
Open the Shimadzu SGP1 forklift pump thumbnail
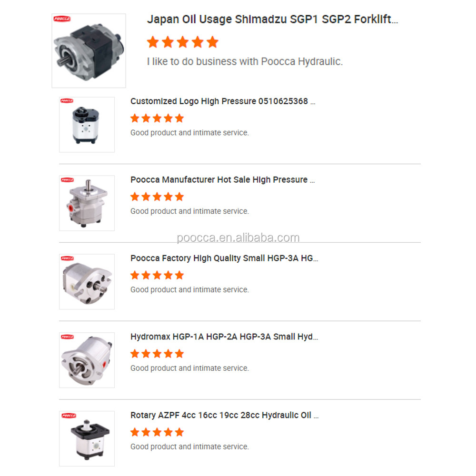click(89, 51)
